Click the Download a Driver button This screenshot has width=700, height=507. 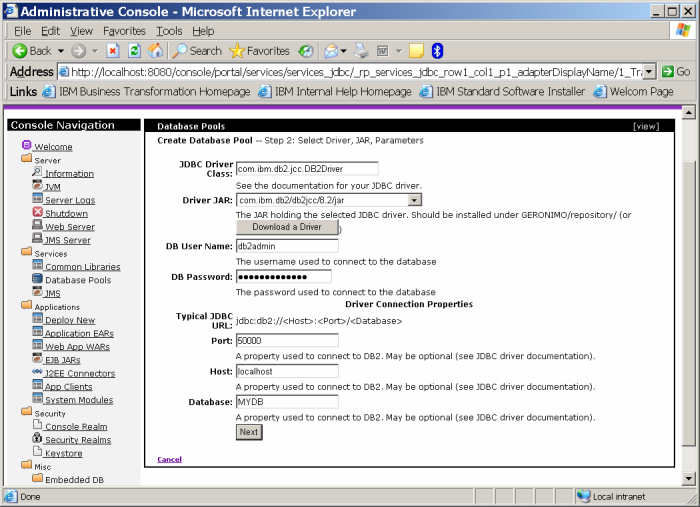(285, 227)
